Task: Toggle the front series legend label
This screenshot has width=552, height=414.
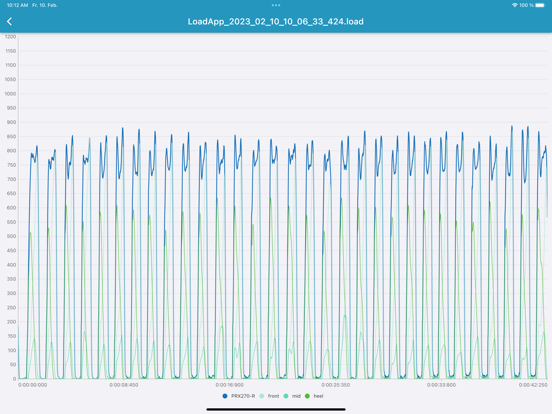Action: [x=273, y=396]
